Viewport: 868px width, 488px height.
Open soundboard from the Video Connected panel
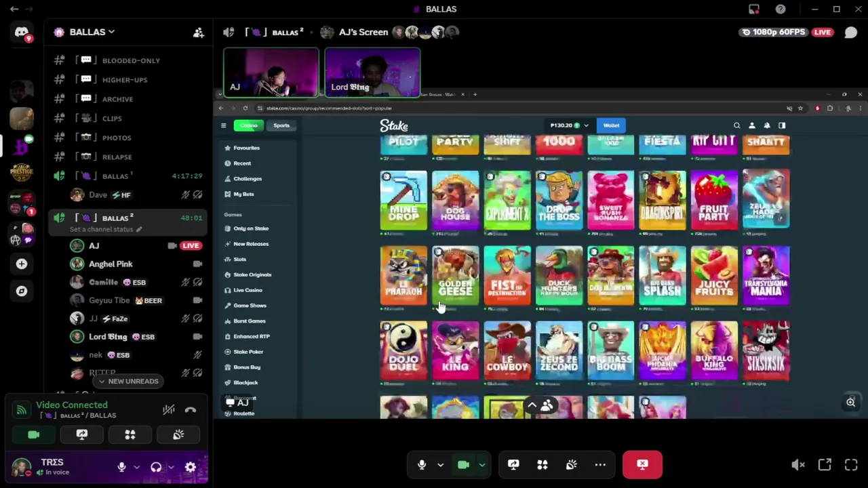pos(178,434)
